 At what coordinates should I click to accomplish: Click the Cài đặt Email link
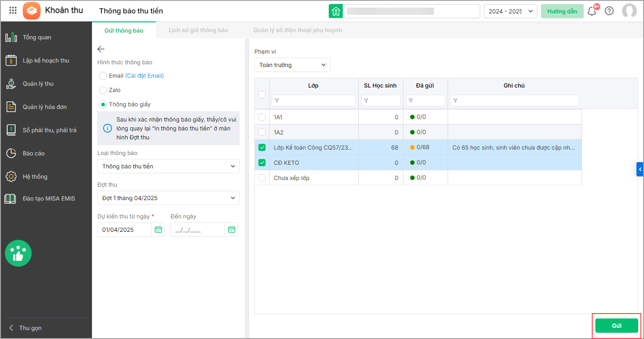(145, 76)
